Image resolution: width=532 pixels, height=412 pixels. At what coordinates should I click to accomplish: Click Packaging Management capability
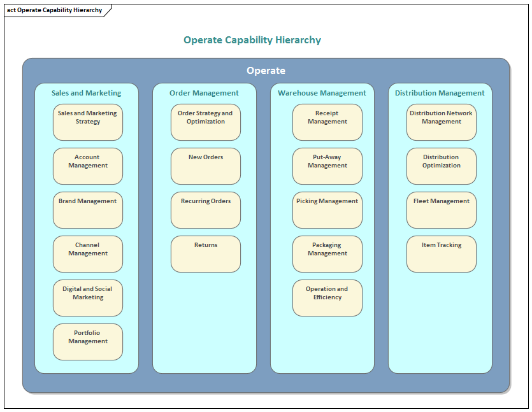coord(327,253)
